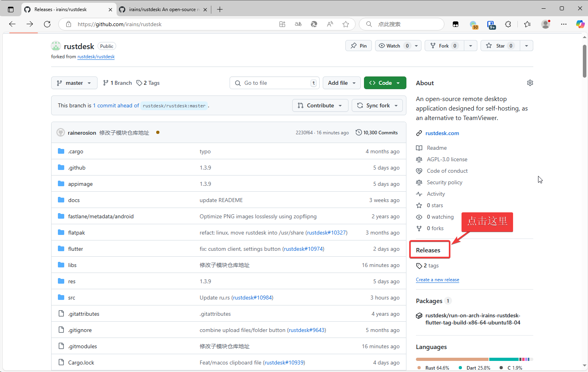Viewport: 588px width, 372px height.
Task: Expand the green Code dropdown
Action: 385,83
